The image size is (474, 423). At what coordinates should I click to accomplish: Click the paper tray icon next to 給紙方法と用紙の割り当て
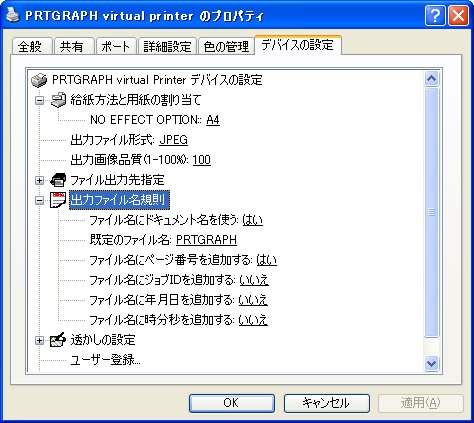pyautogui.click(x=58, y=100)
